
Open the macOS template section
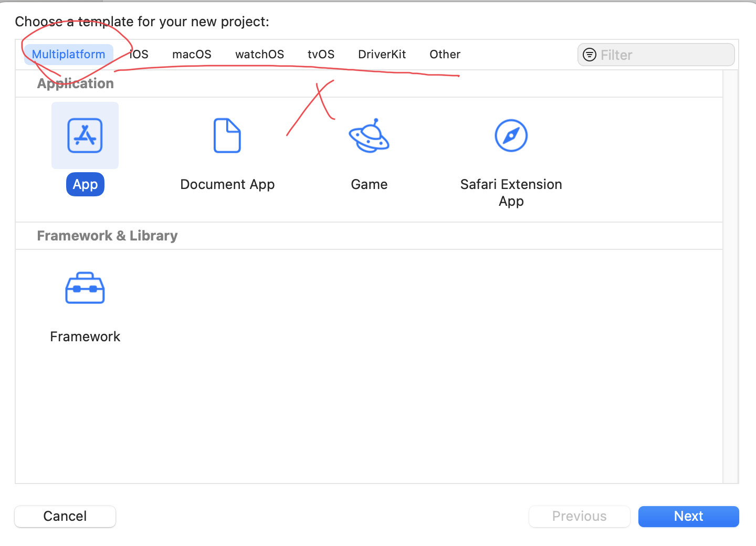192,54
